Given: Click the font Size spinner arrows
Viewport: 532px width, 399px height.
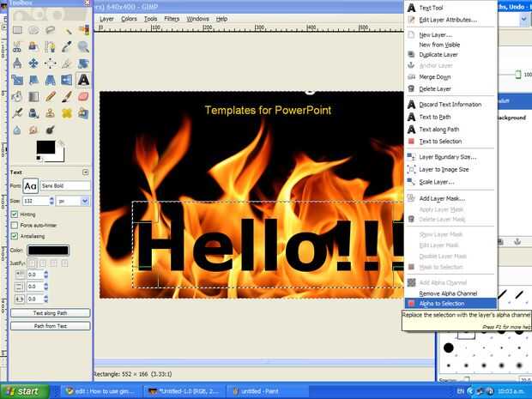Looking at the screenshot, I should tap(51, 201).
